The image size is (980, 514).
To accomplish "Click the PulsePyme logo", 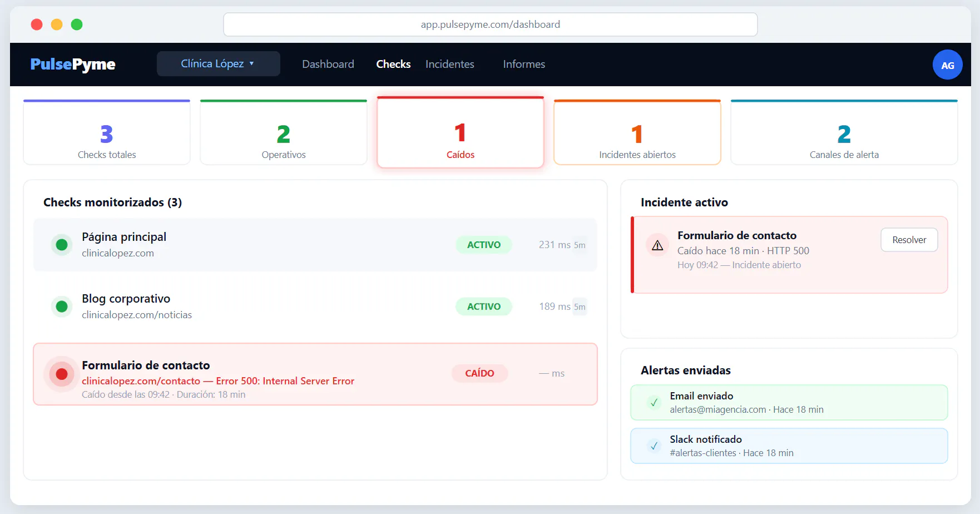I will pyautogui.click(x=73, y=64).
